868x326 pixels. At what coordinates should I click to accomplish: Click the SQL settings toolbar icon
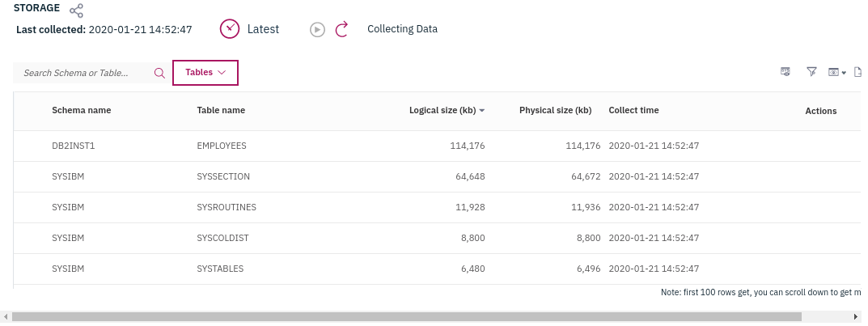pos(785,72)
